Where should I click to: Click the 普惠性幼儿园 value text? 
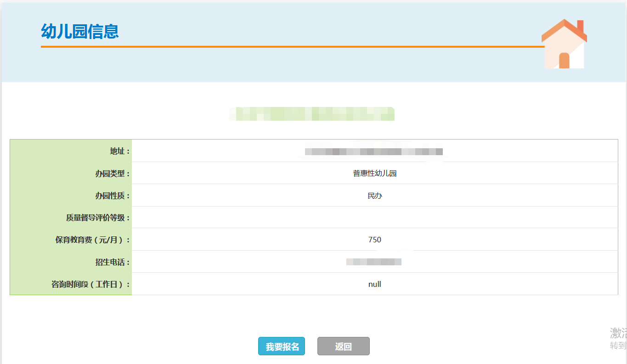pos(374,174)
